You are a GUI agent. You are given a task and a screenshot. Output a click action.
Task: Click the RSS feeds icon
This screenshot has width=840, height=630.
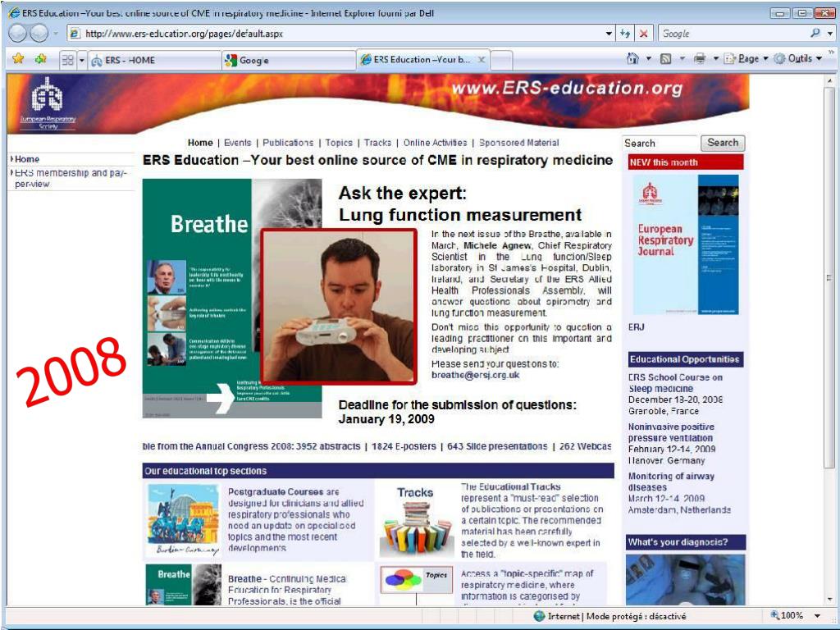pos(666,59)
